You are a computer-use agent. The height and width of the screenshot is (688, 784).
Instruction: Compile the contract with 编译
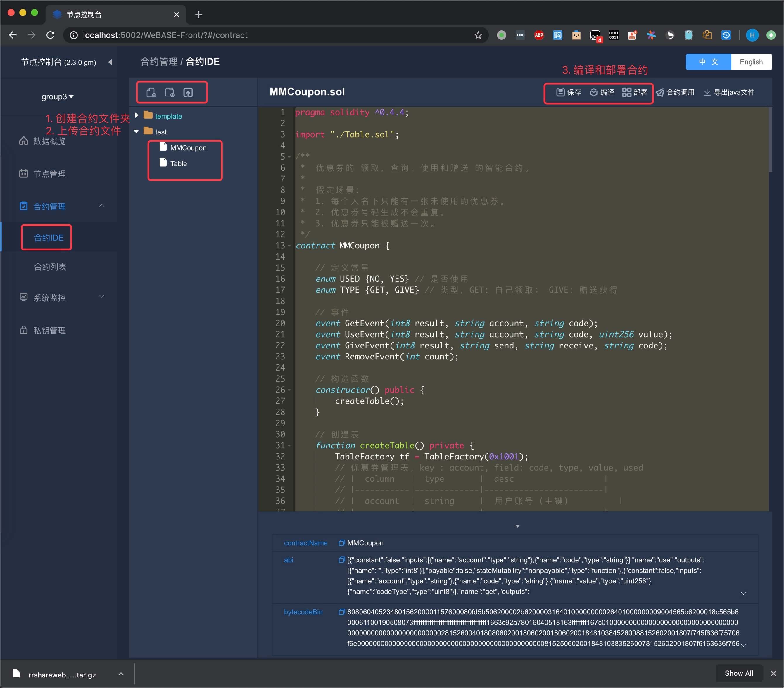point(602,92)
